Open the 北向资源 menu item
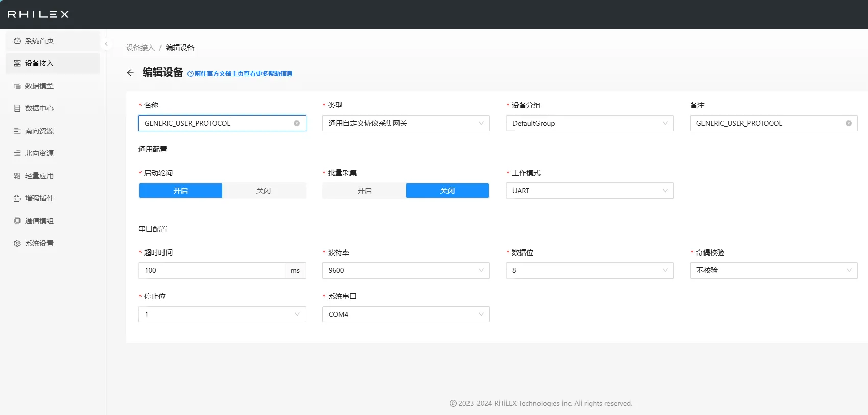Image resolution: width=868 pixels, height=415 pixels. (x=53, y=153)
